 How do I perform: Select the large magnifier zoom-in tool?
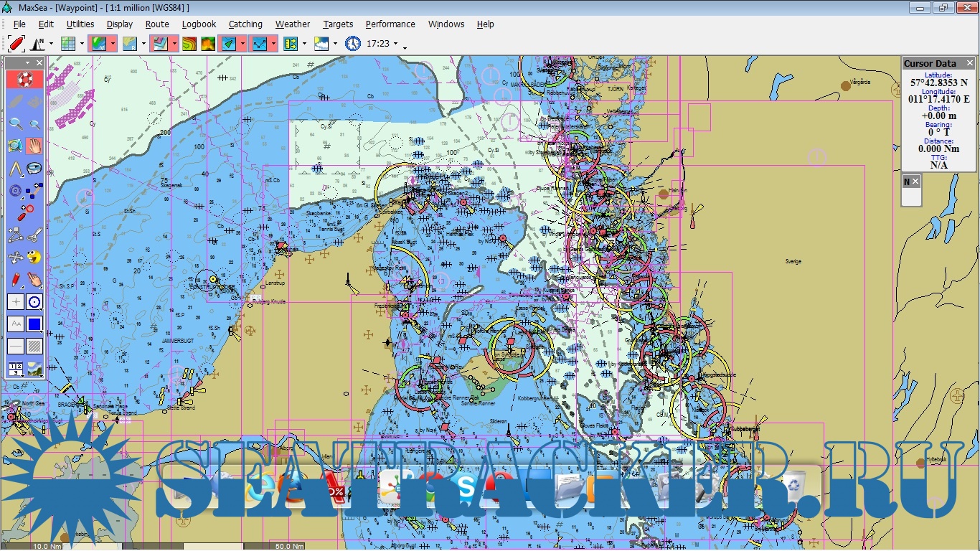point(15,123)
